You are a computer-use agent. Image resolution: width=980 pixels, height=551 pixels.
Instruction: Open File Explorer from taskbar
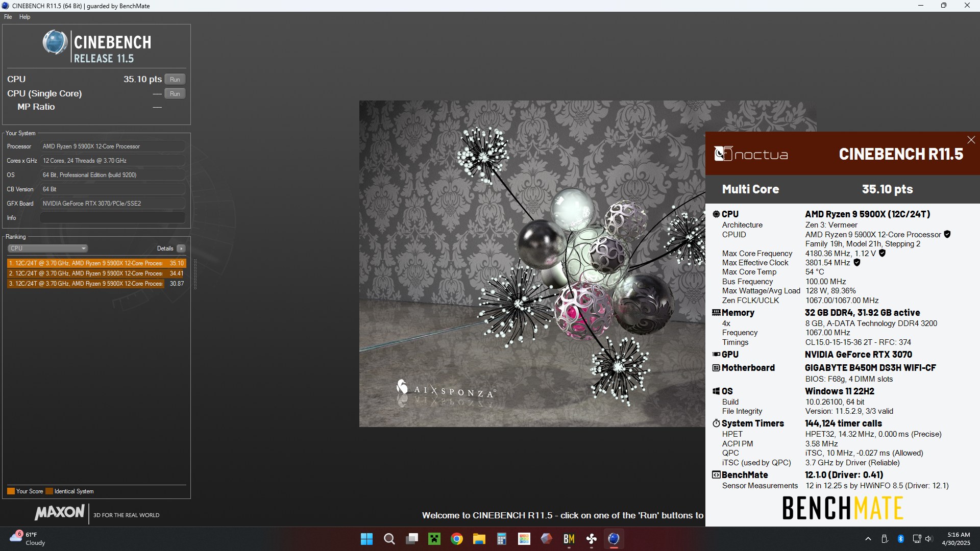click(x=479, y=539)
